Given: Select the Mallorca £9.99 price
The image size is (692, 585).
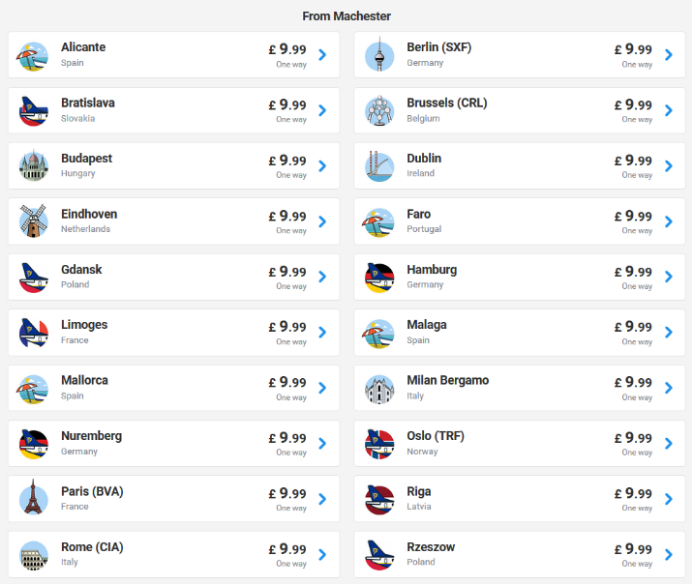Looking at the screenshot, I should (x=287, y=382).
